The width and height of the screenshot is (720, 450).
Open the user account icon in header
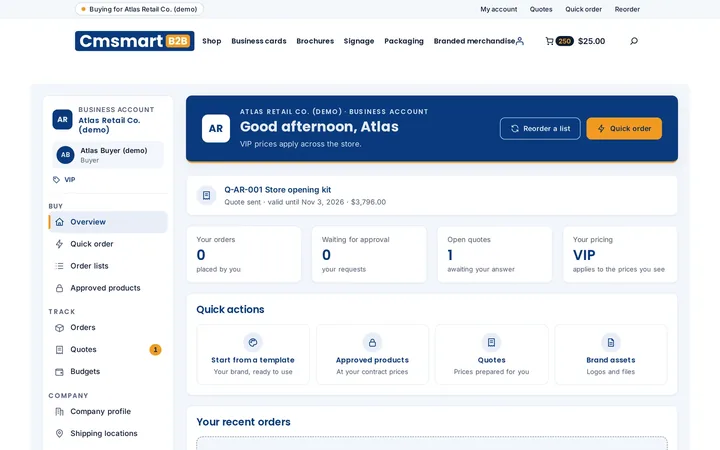coord(519,41)
